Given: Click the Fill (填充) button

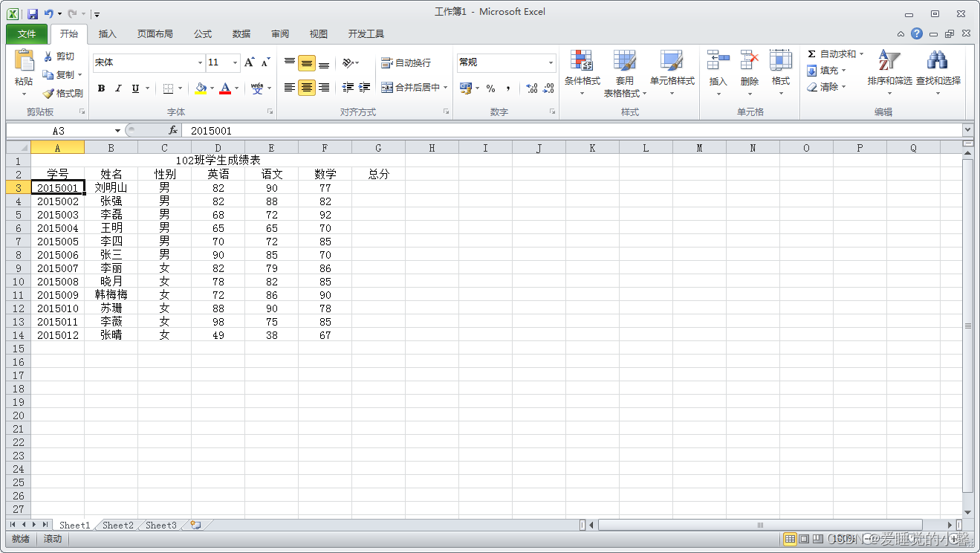Looking at the screenshot, I should (826, 71).
